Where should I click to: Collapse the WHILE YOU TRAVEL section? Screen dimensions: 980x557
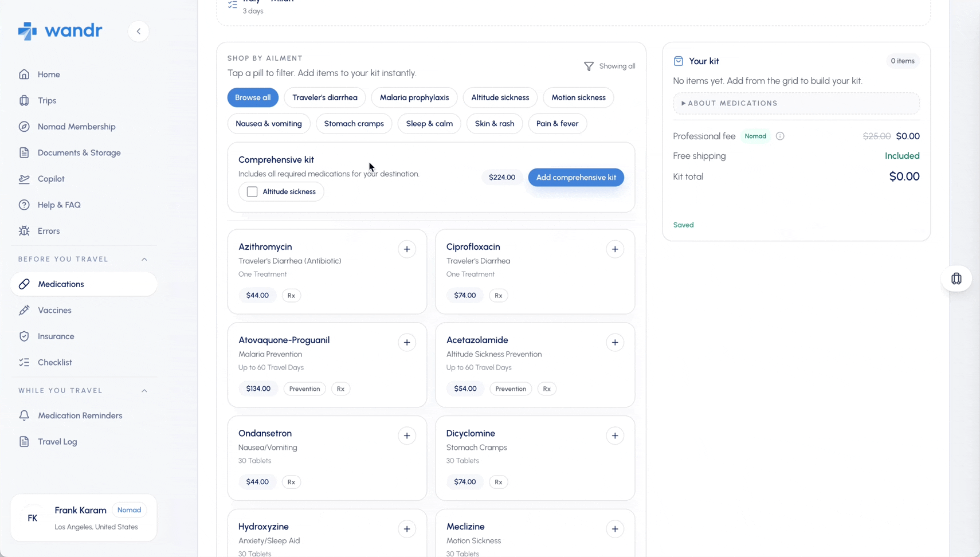(x=144, y=390)
